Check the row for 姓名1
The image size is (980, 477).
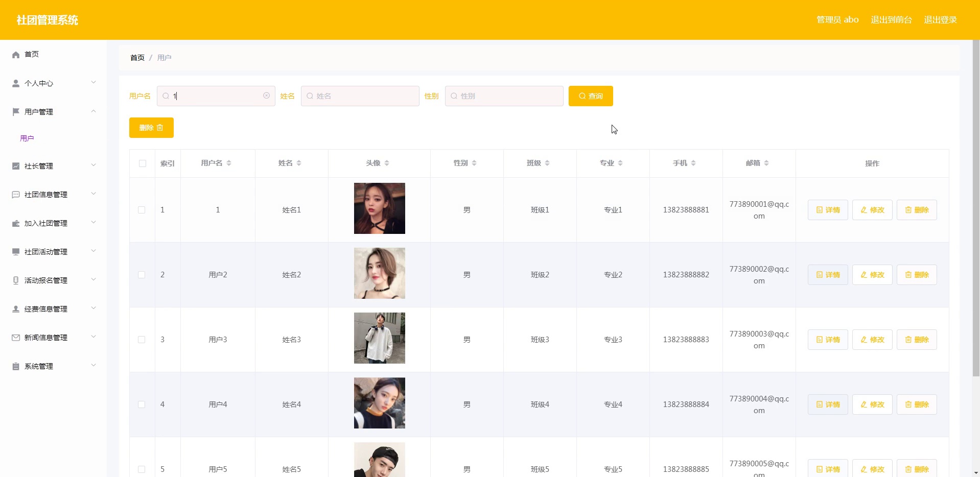pyautogui.click(x=142, y=210)
